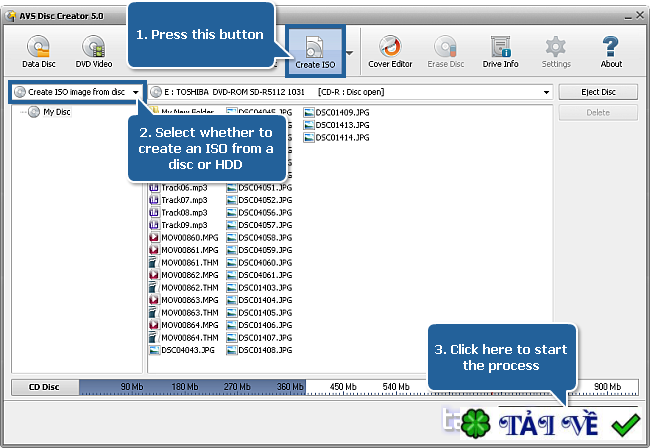The width and height of the screenshot is (650, 448).
Task: Select the My Disc tree node
Action: point(50,112)
